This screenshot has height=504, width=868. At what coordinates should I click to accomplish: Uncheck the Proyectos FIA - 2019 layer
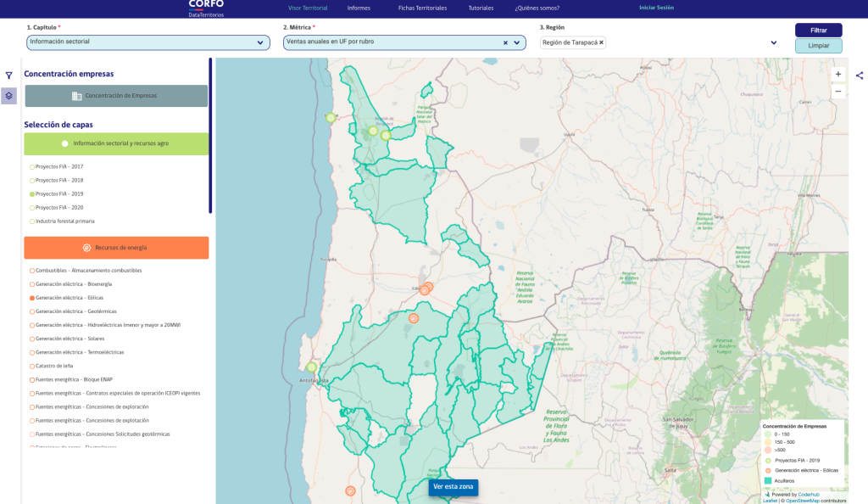pos(32,194)
